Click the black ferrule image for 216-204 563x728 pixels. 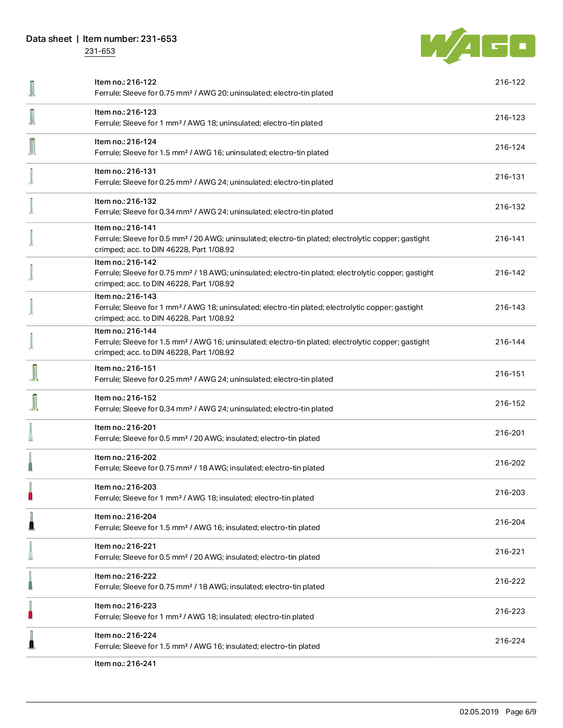pyautogui.click(x=31, y=521)
